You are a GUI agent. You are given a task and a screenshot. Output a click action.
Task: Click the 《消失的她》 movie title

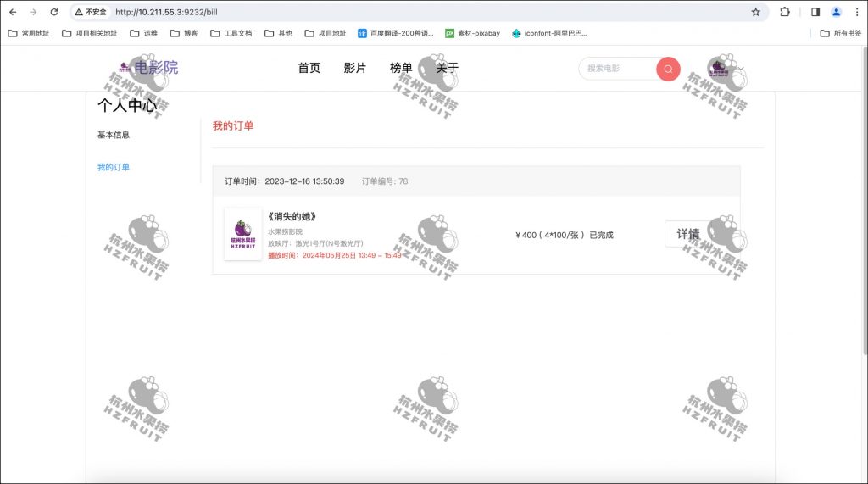point(292,216)
